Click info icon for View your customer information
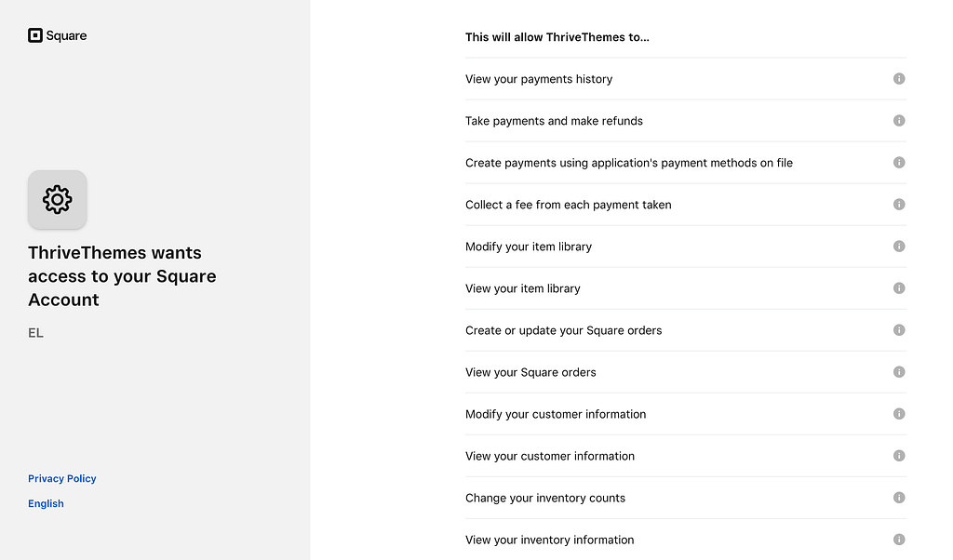953x560 pixels. [899, 456]
